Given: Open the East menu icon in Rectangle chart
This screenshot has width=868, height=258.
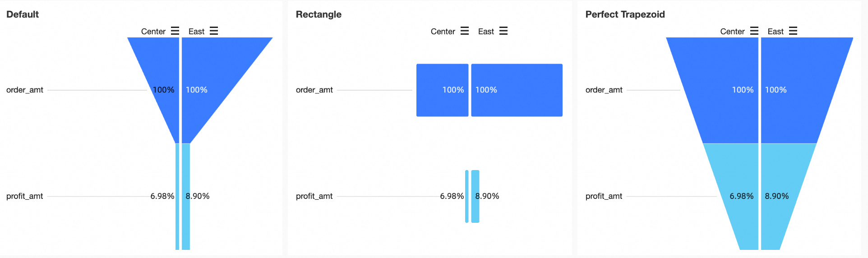Looking at the screenshot, I should (503, 31).
